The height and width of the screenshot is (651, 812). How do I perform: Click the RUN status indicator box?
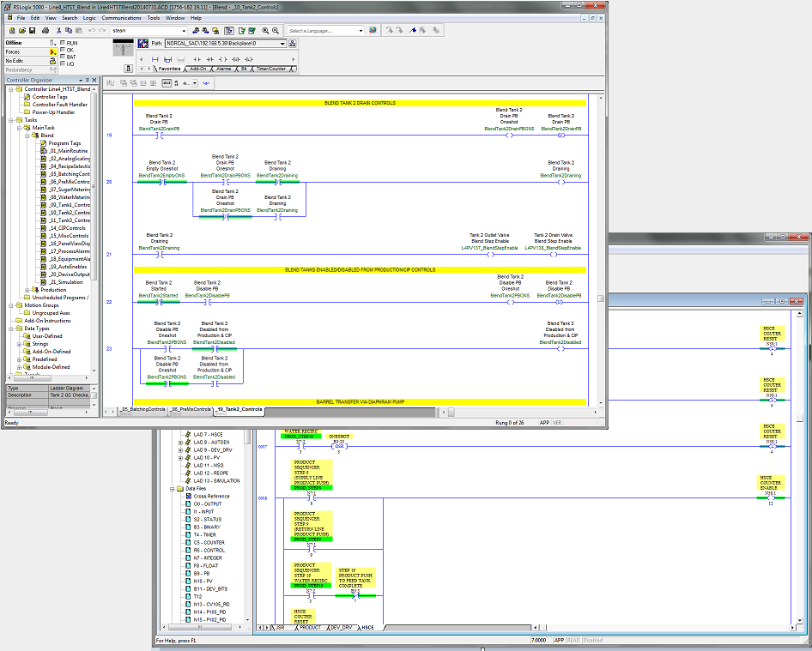click(63, 43)
